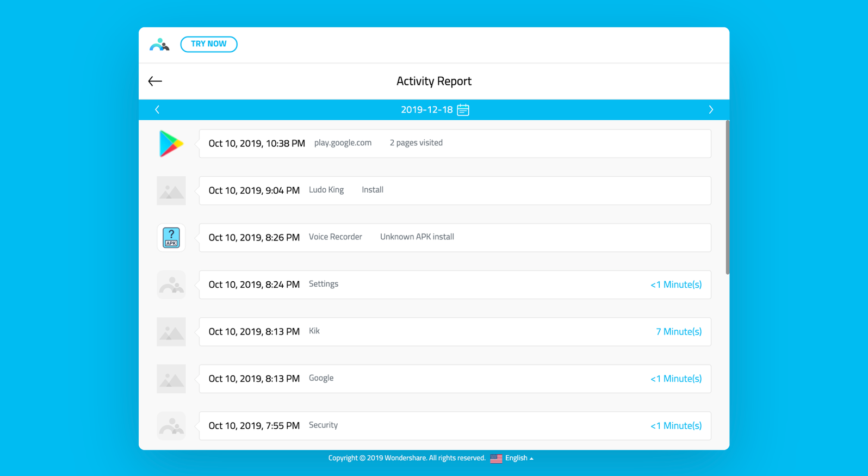Screen dimensions: 868x476
Task: Click the Oct 10, 2019, 7:55 PM timestamp
Action: tap(254, 426)
